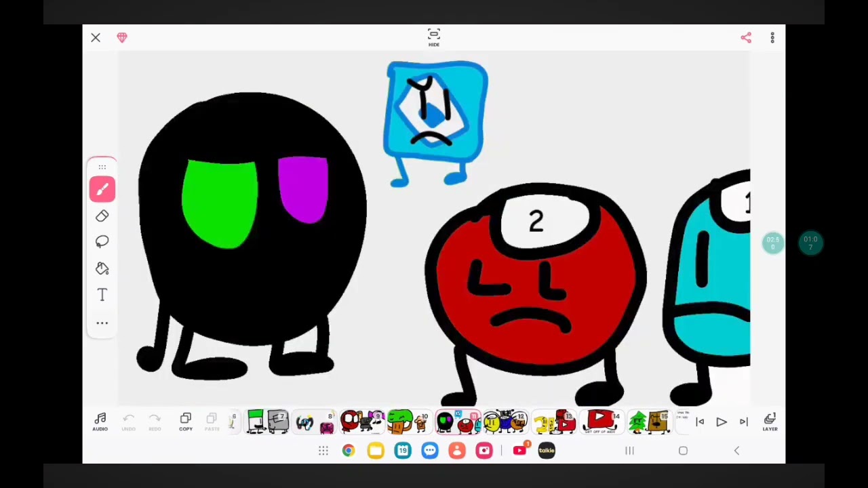Open the talkie app icon
868x488 pixels.
pyautogui.click(x=547, y=451)
